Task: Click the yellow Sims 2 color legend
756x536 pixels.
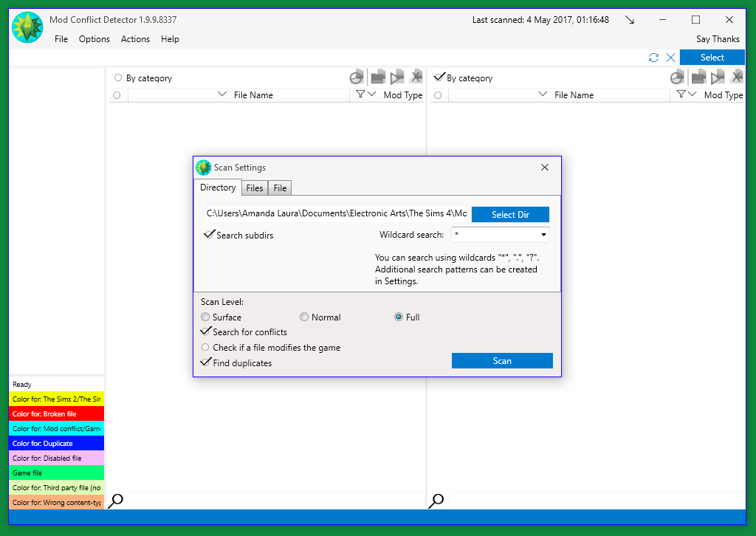Action: 56,399
